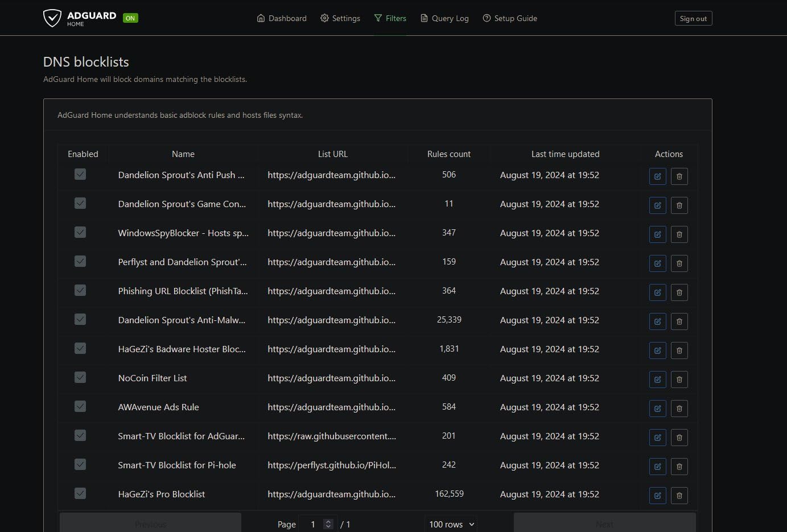Click the 25,339 rules count cell
The image size is (787, 532).
[449, 320]
